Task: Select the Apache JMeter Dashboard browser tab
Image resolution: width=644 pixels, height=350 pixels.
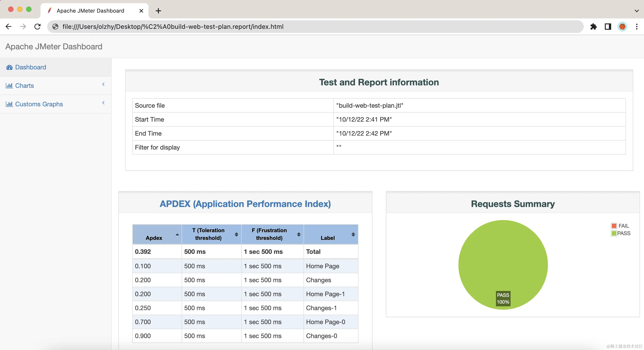Action: click(x=90, y=11)
